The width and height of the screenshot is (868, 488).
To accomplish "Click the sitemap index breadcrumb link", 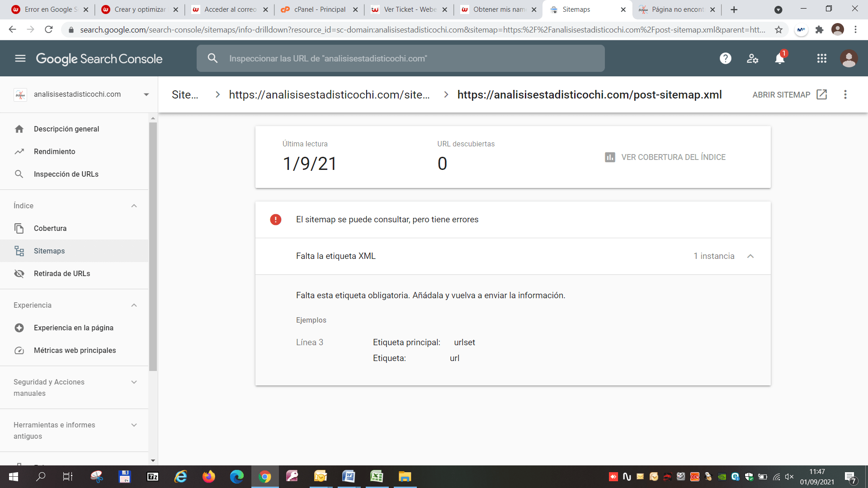I will pyautogui.click(x=329, y=94).
